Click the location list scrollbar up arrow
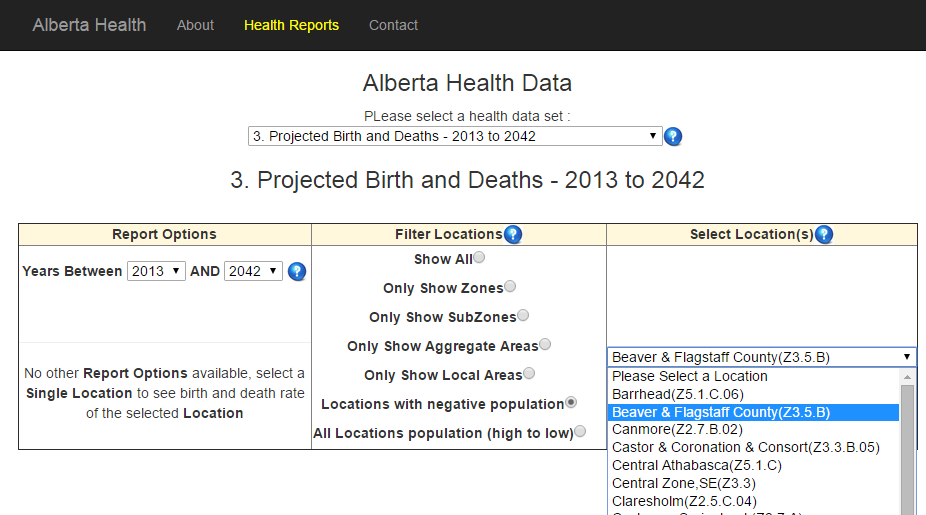This screenshot has height=515, width=926. tap(907, 377)
